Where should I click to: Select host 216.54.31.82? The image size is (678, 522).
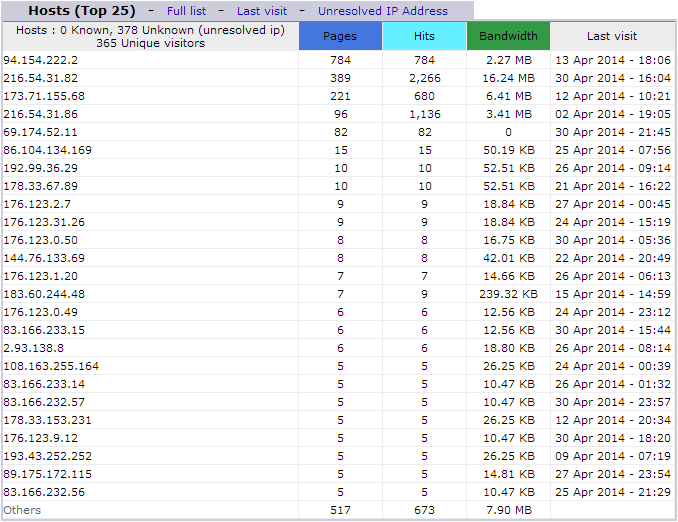pos(41,78)
